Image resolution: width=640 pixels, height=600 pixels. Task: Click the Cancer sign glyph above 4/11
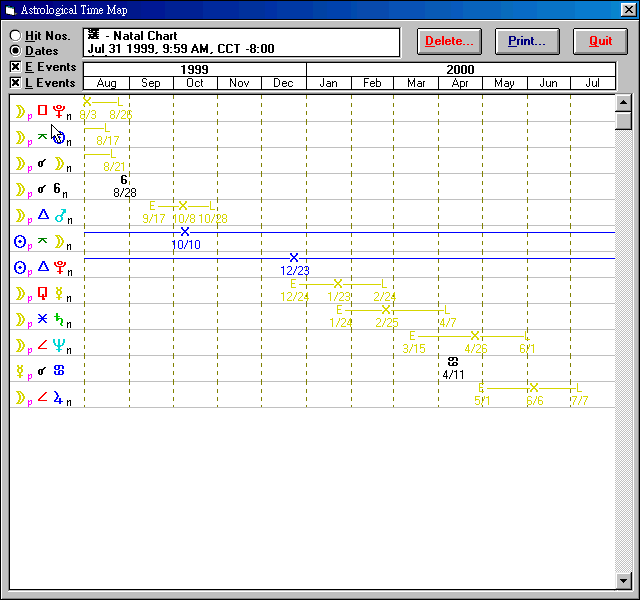point(452,361)
